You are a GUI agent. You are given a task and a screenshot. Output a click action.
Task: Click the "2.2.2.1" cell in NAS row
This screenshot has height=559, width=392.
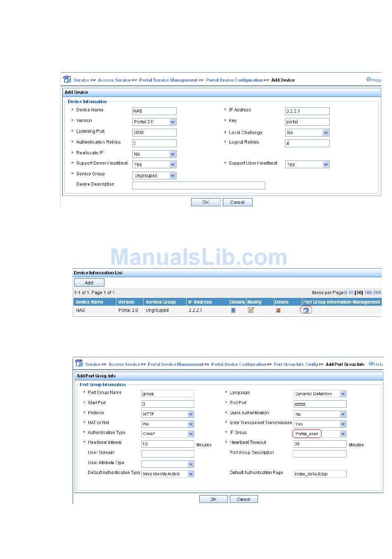click(196, 310)
